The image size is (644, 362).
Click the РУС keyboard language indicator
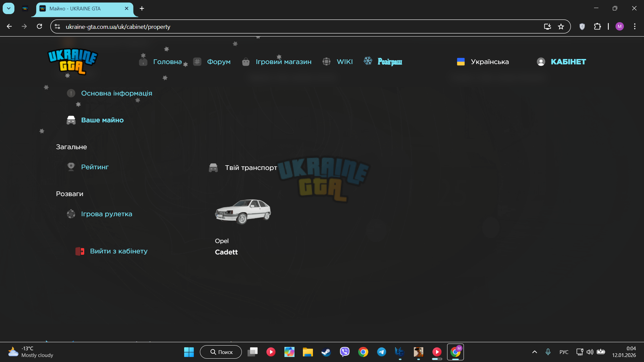(x=564, y=352)
